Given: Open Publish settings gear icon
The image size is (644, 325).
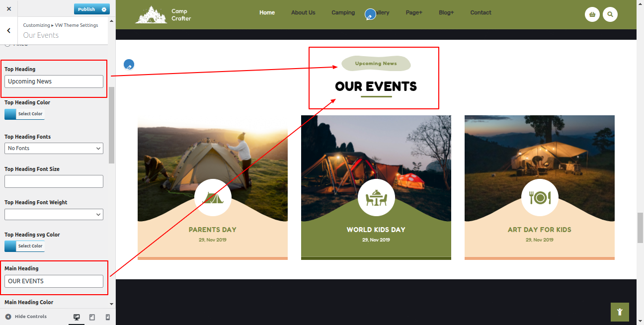Looking at the screenshot, I should (x=103, y=9).
